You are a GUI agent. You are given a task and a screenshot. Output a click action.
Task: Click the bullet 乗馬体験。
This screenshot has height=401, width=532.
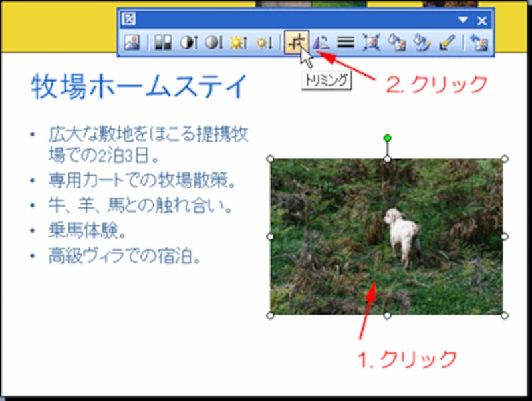coord(87,231)
